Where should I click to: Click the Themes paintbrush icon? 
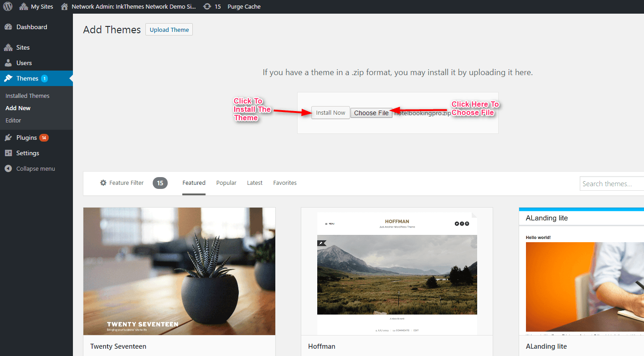pos(8,78)
